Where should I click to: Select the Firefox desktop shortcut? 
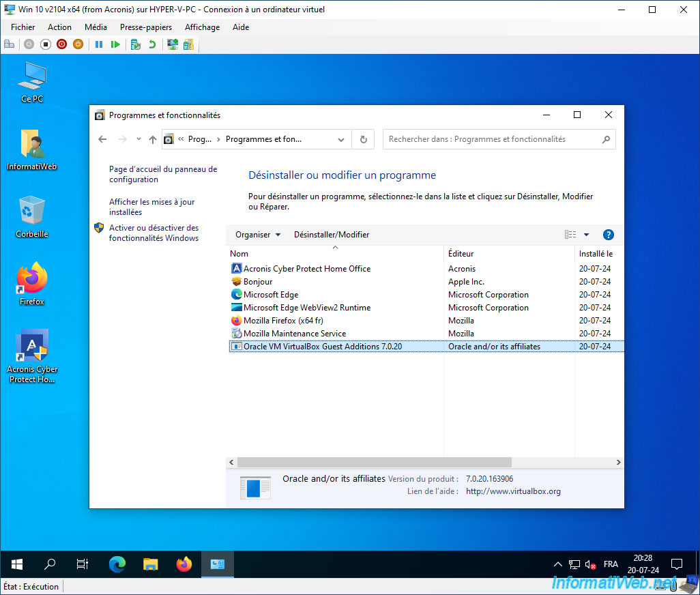(31, 285)
